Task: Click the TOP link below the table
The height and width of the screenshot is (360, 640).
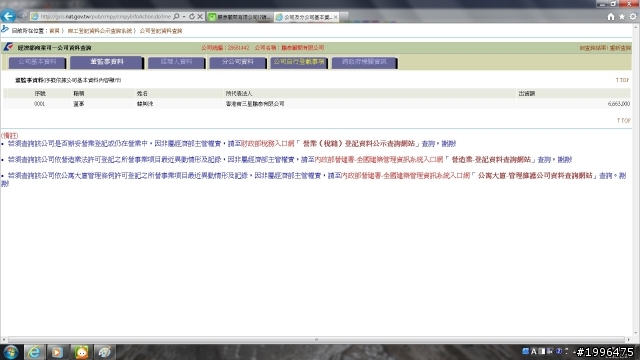Action: pos(624,120)
